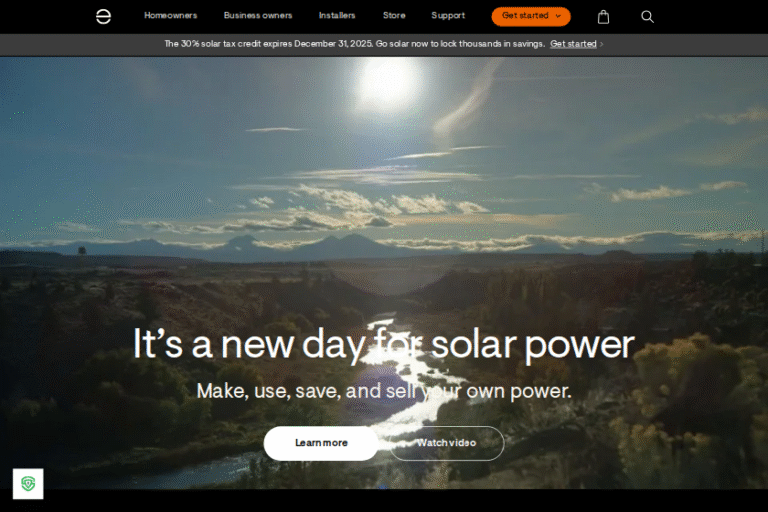This screenshot has height=512, width=768.
Task: Open the Installers menu
Action: click(337, 16)
